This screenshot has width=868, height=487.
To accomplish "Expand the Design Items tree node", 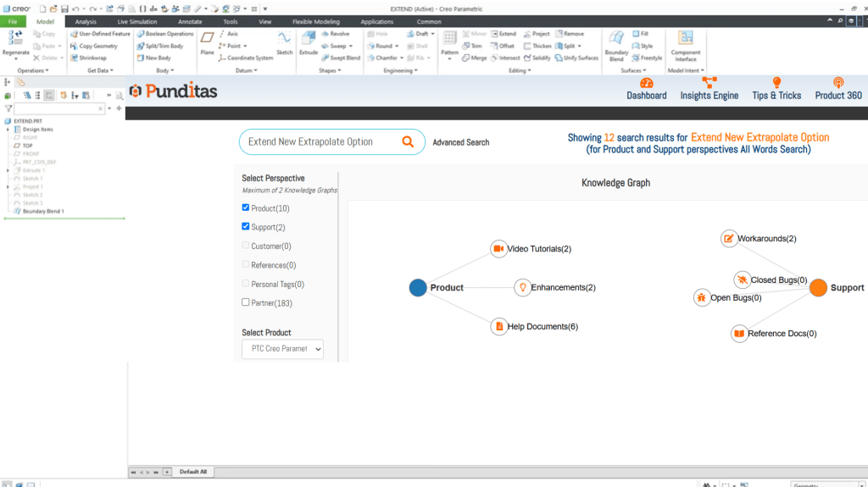I will (8, 130).
